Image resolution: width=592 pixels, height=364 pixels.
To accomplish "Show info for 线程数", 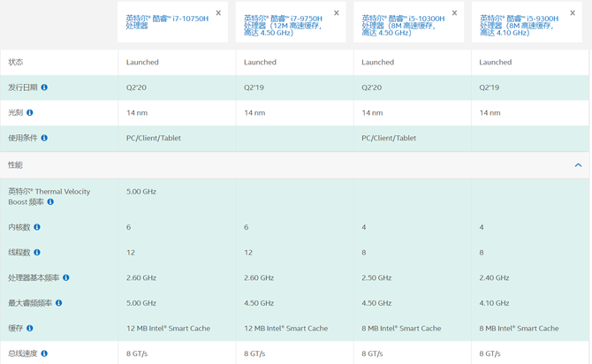I will (37, 253).
